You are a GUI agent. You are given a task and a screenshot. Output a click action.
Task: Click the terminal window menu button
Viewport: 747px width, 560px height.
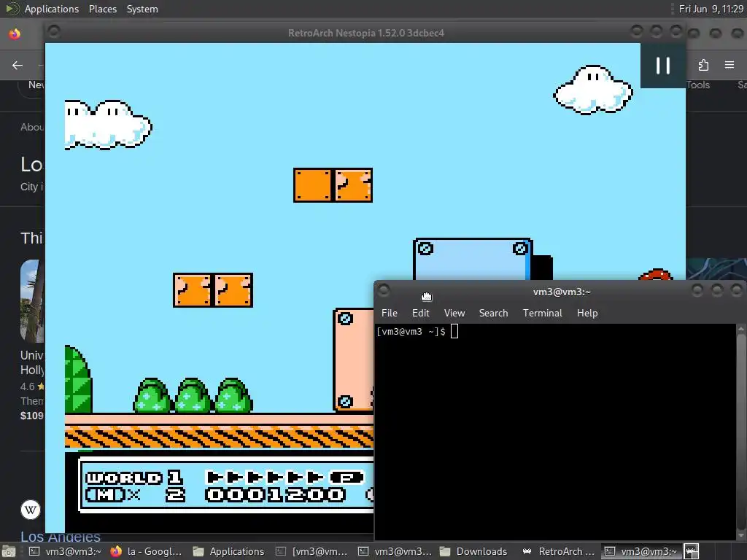[384, 290]
